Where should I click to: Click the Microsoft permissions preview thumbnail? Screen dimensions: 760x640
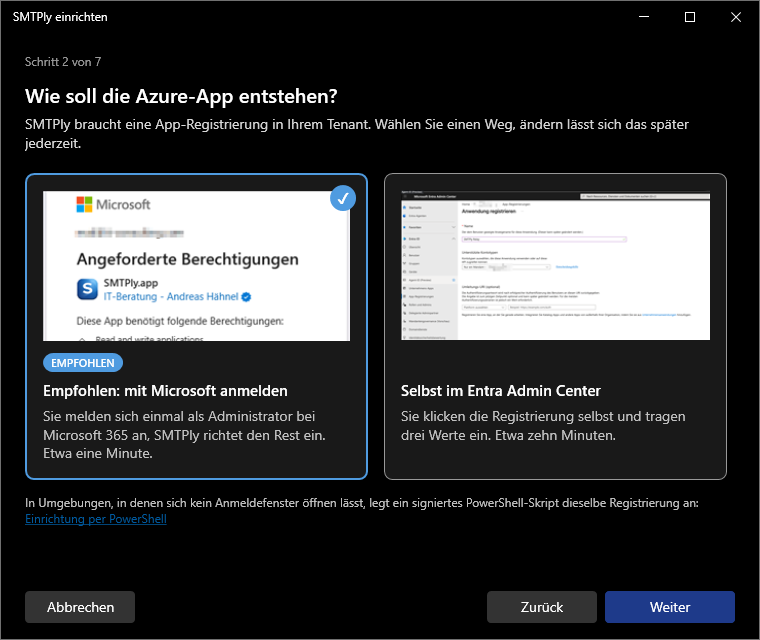click(196, 266)
